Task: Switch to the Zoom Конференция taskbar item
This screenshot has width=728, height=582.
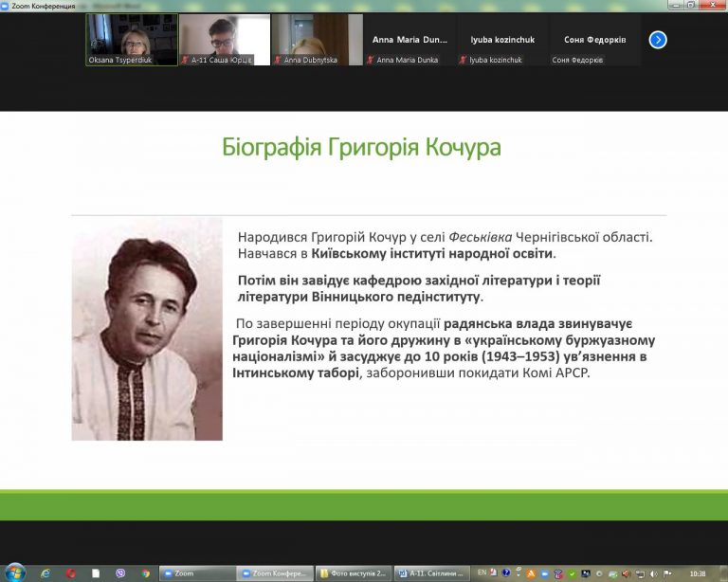Action: pyautogui.click(x=275, y=573)
